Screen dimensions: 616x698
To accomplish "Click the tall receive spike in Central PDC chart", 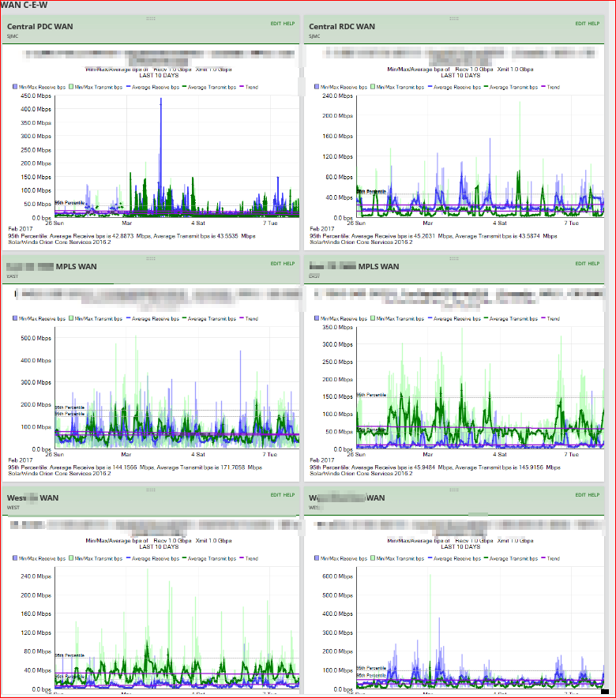I will [x=160, y=133].
